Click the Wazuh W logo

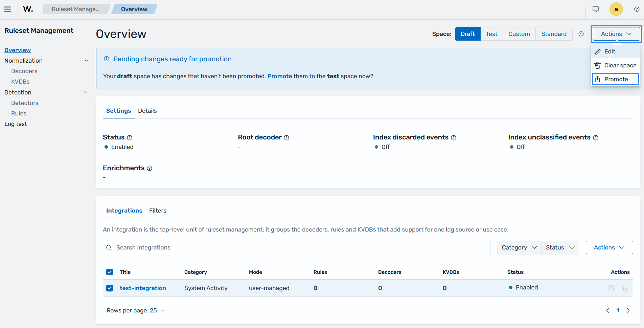[x=28, y=9]
